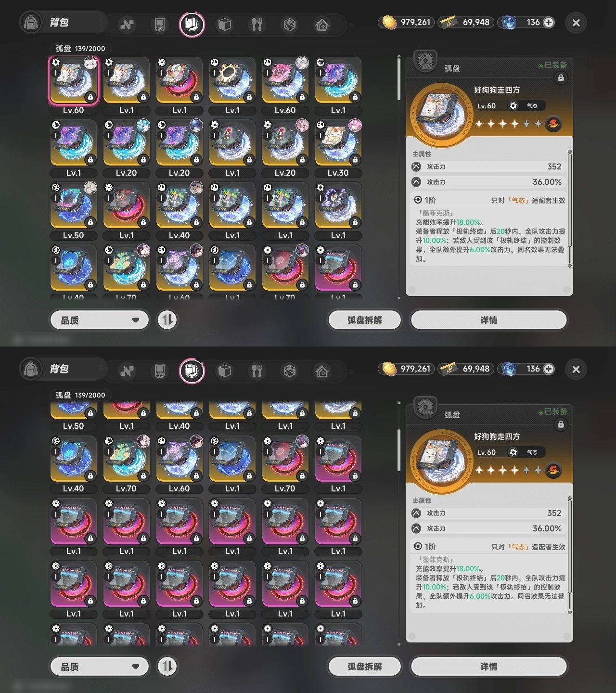Toggle lock icon under 已装备 in upper detail panel
This screenshot has width=616, height=693.
(x=561, y=78)
